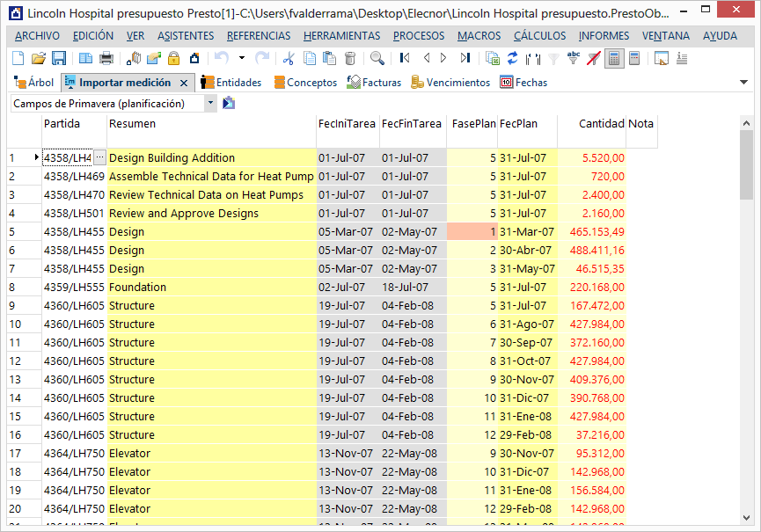Undo the last action
The height and width of the screenshot is (532, 761).
tap(222, 59)
